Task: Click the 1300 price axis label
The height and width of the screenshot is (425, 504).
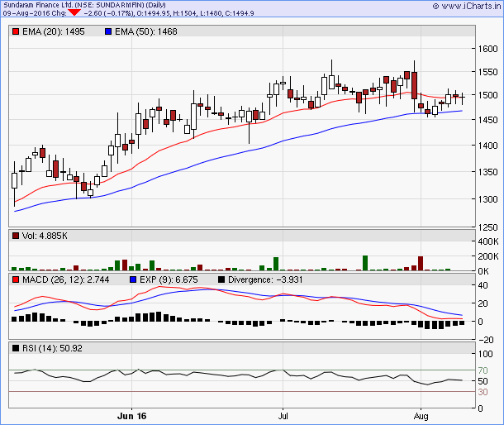Action: (x=487, y=199)
